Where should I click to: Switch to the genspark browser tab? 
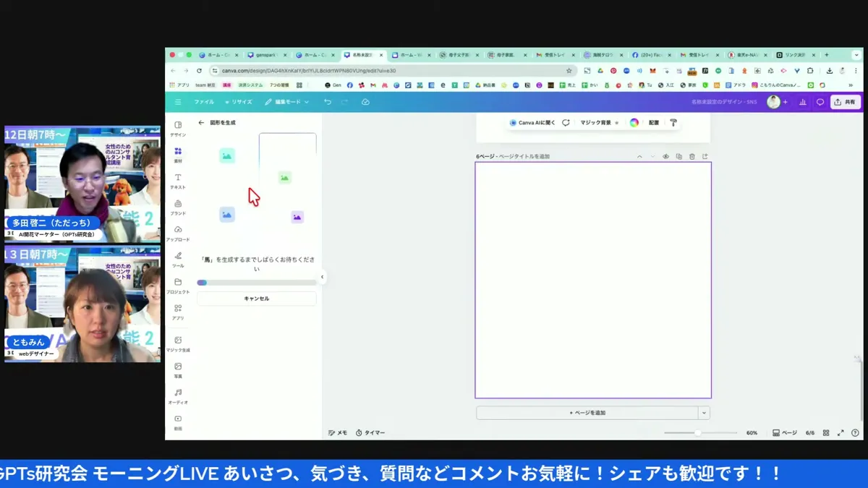(x=266, y=55)
